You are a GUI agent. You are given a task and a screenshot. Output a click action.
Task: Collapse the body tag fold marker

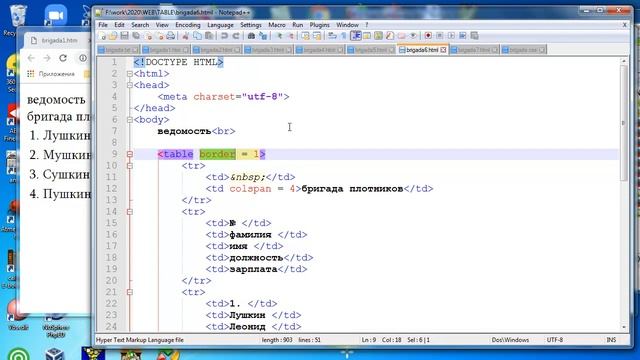129,120
